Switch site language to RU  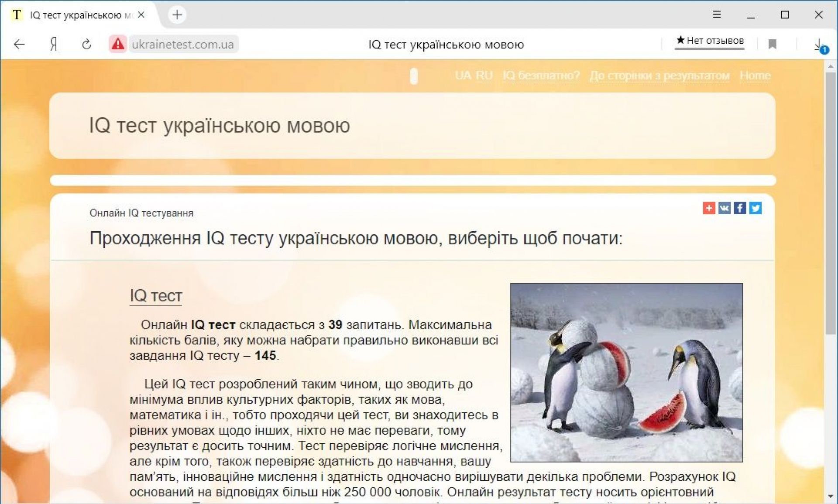484,75
